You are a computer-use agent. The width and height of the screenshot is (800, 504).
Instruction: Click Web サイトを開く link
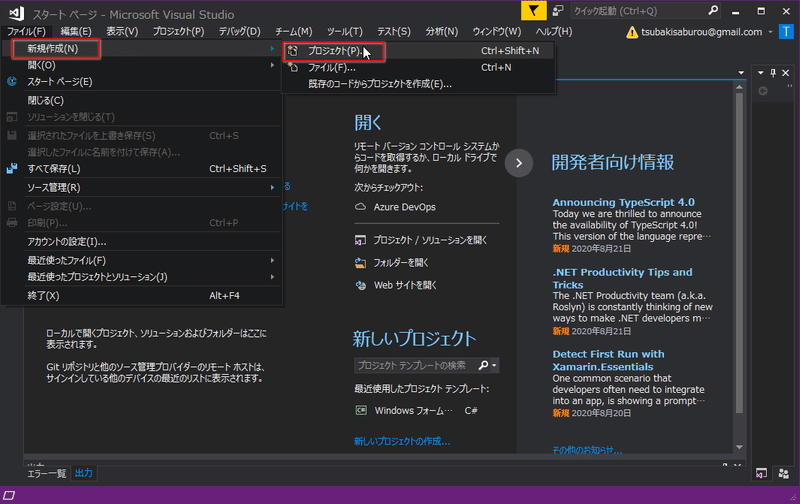(405, 285)
